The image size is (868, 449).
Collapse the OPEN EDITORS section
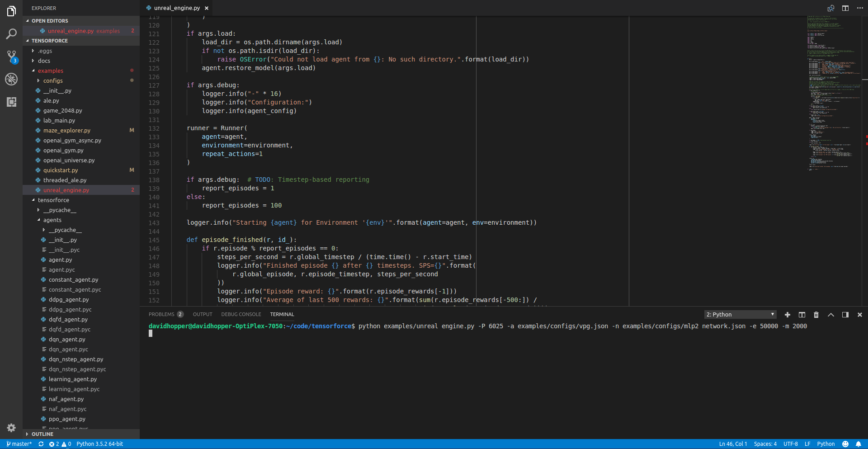point(50,20)
